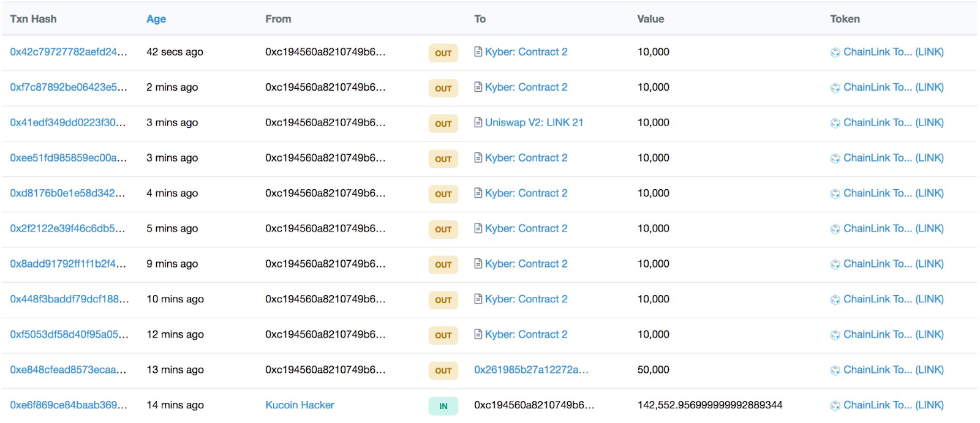
Task: Open ChainLink Token (LINK) in Uniswap V2 row
Action: coord(894,122)
